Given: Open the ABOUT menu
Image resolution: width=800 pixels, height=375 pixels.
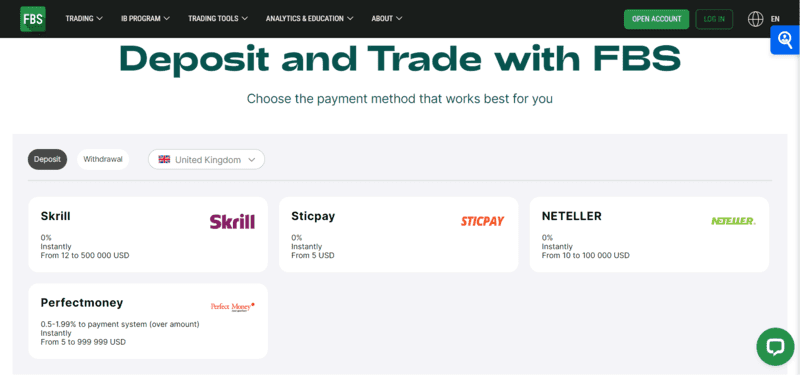Looking at the screenshot, I should pos(387,19).
